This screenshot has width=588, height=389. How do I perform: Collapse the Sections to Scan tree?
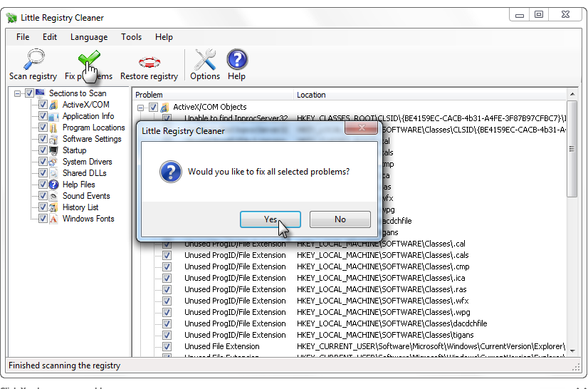point(17,93)
